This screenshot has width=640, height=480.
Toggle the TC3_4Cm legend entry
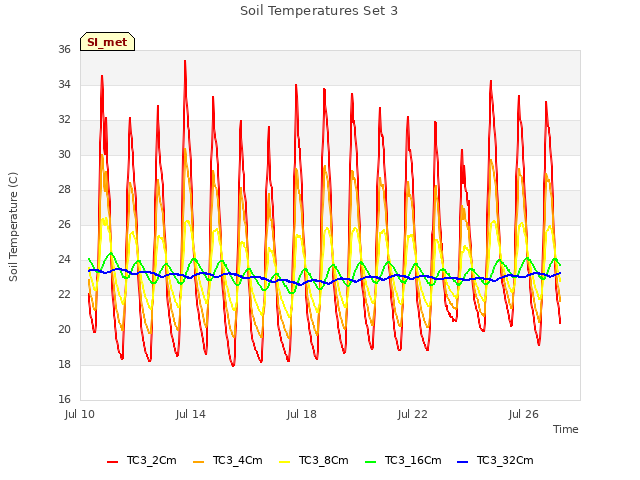pos(227,460)
